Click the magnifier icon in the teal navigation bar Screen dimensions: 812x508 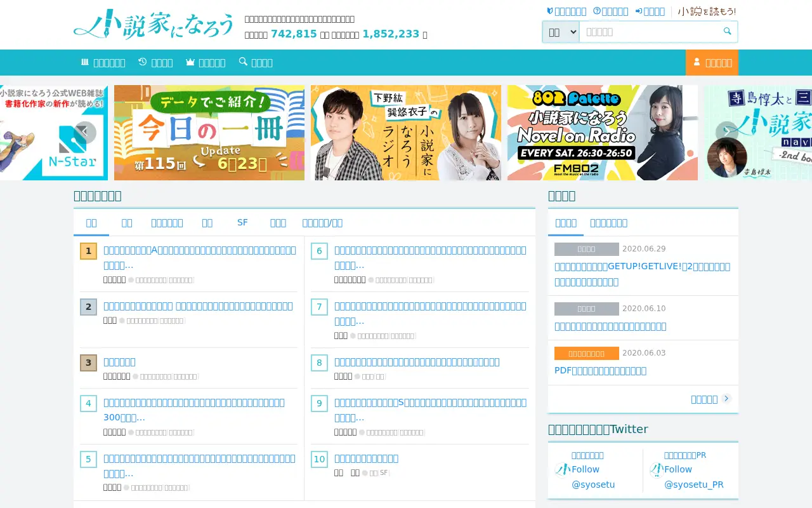tap(243, 62)
